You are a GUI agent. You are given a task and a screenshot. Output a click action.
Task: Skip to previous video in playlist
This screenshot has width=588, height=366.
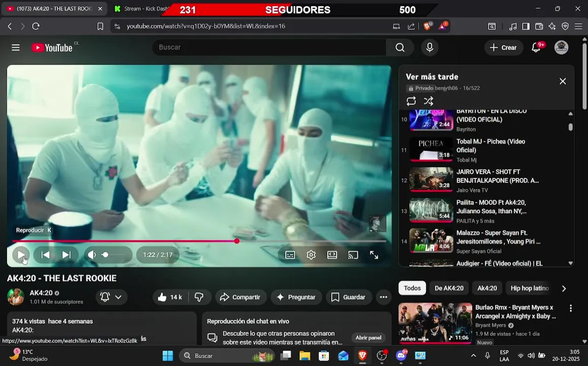(45, 255)
